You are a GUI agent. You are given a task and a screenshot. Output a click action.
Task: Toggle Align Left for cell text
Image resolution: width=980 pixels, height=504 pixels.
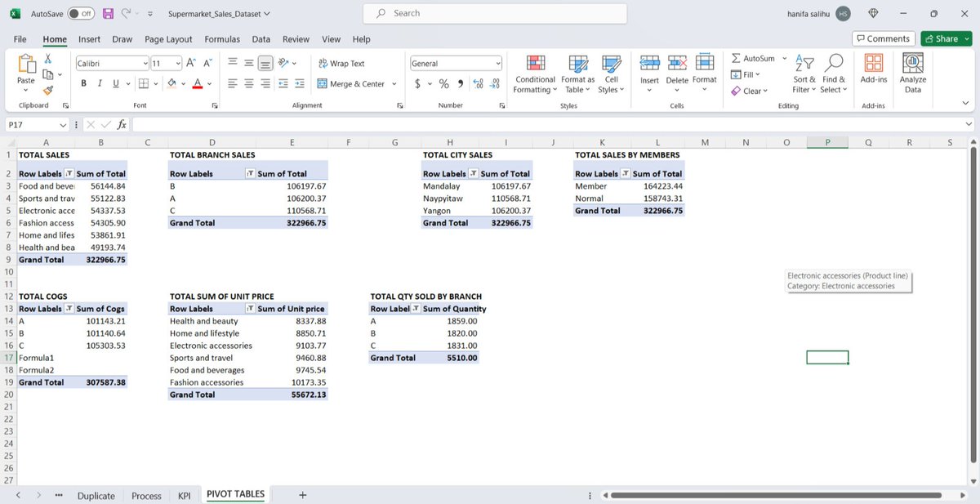233,83
